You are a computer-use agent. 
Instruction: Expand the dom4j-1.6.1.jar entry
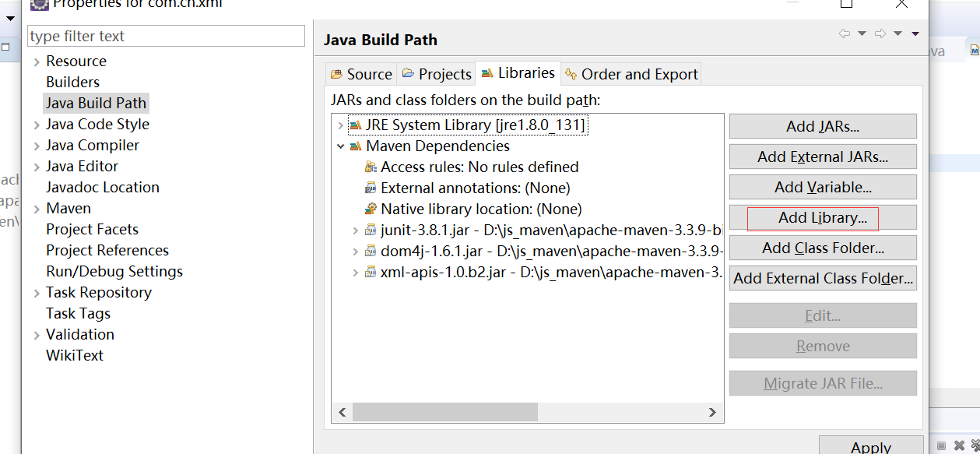pos(355,252)
